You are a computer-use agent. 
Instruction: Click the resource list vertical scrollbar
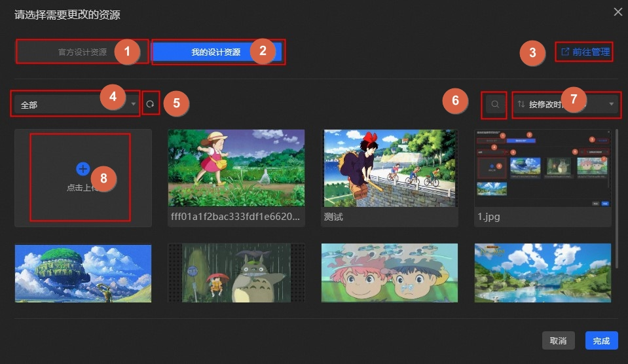[x=617, y=198]
